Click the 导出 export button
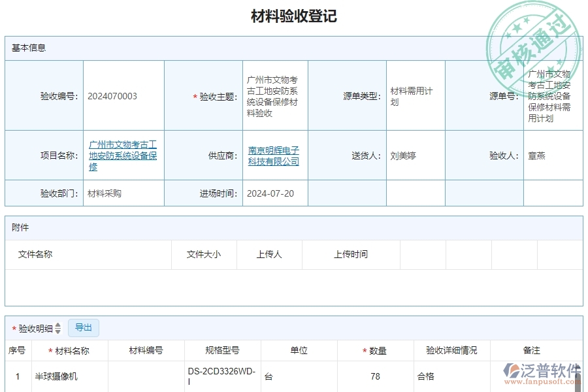Screen dimensions: 588x392 [x=84, y=327]
